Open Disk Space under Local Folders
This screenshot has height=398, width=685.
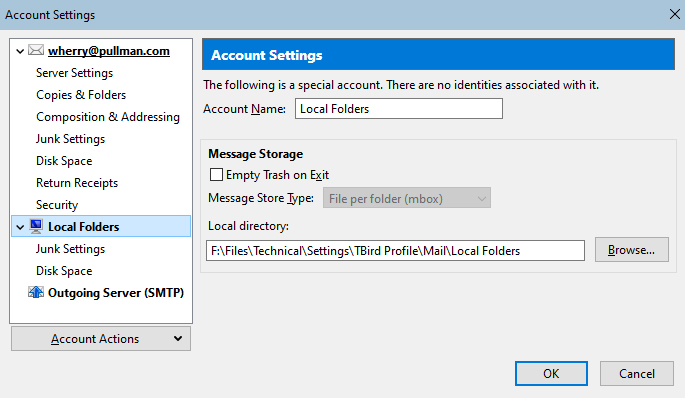click(x=64, y=271)
